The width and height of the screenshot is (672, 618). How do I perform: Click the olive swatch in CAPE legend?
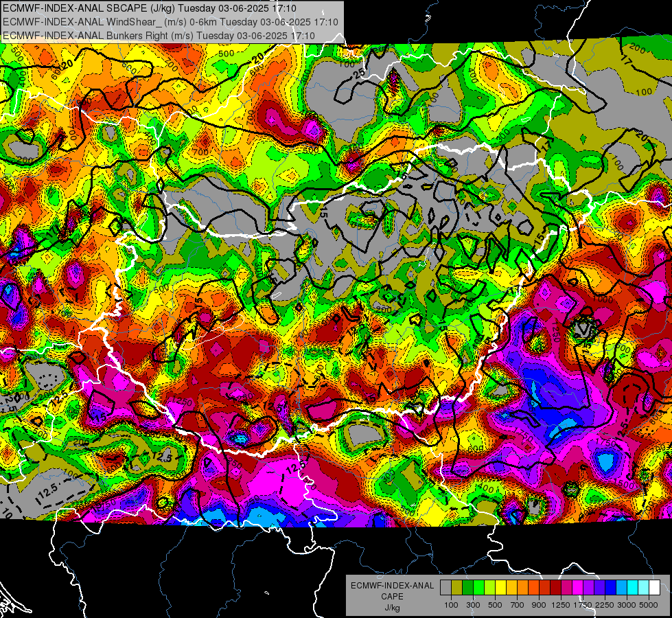point(456,588)
